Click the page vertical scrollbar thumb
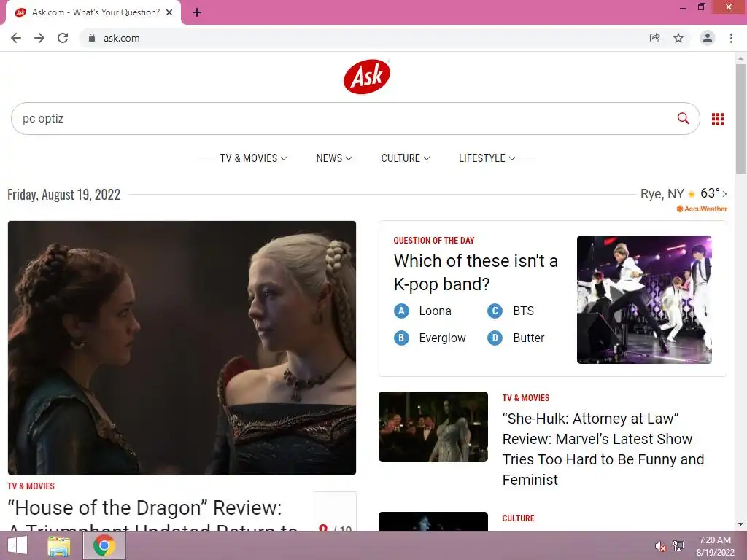This screenshot has height=560, width=747. tap(740, 119)
